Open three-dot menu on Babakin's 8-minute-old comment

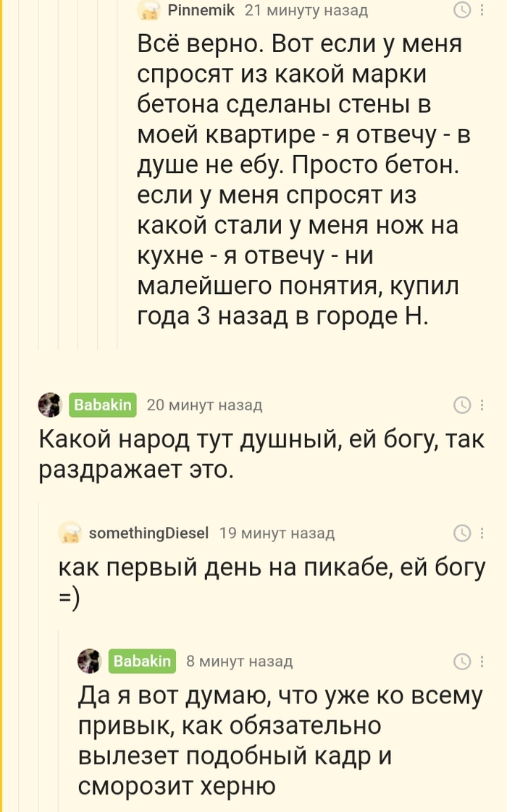[x=482, y=661]
